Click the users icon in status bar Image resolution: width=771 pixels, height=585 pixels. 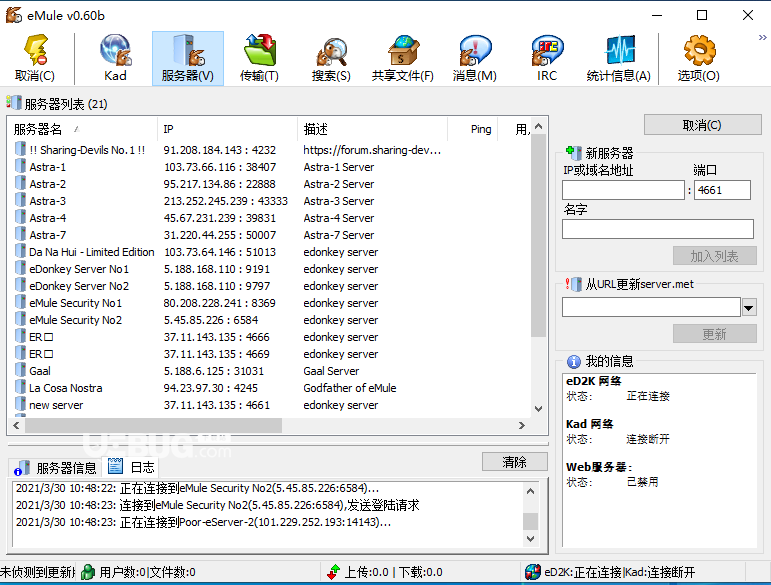point(88,572)
